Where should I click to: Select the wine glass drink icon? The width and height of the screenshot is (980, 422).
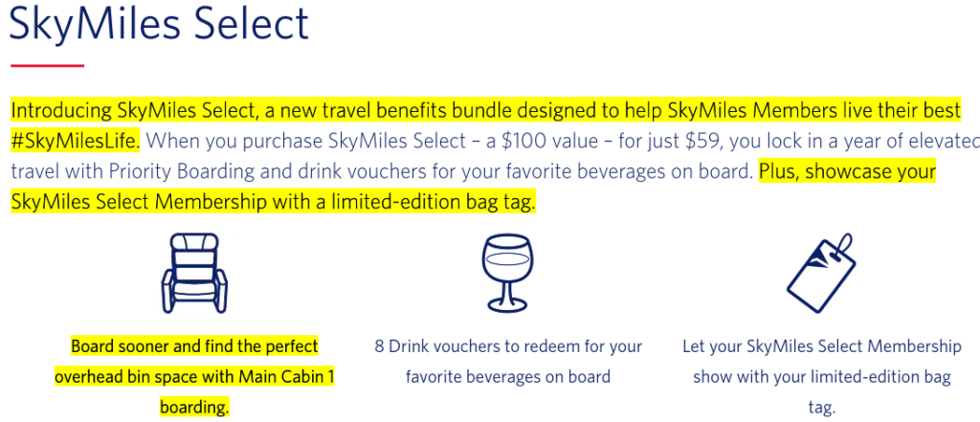pyautogui.click(x=507, y=273)
